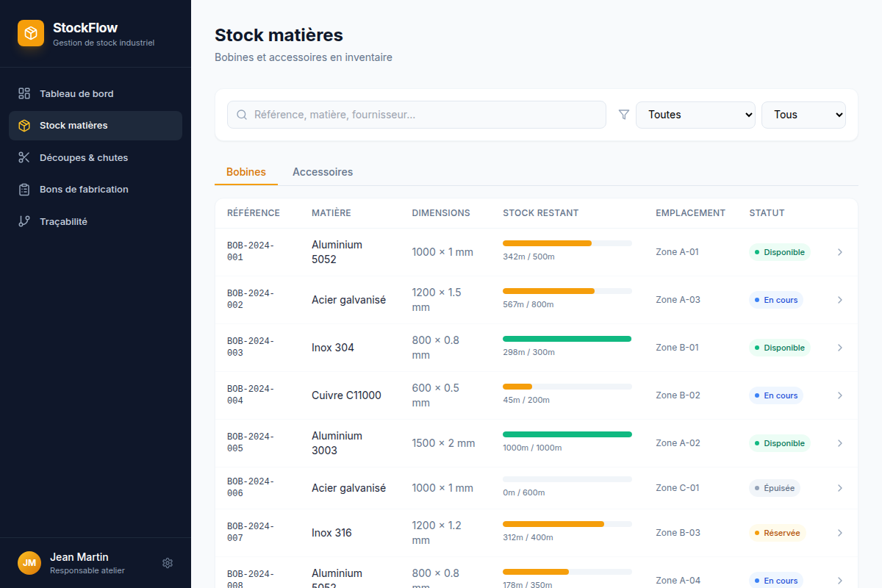Screen dimensions: 882x588
Task: Click the Jean Martin user name
Action: point(79,557)
